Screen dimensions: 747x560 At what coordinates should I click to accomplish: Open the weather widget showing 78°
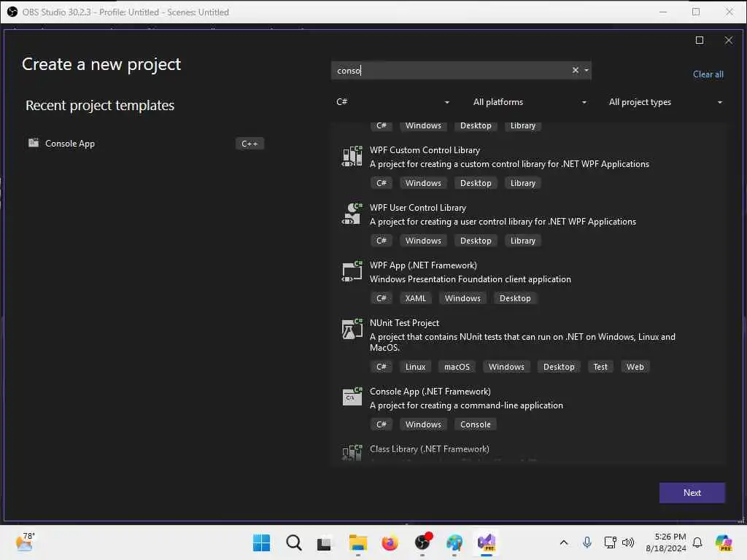click(25, 542)
